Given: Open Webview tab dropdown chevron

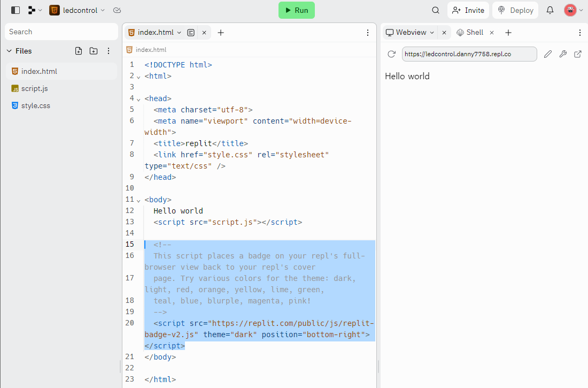Looking at the screenshot, I should (432, 33).
